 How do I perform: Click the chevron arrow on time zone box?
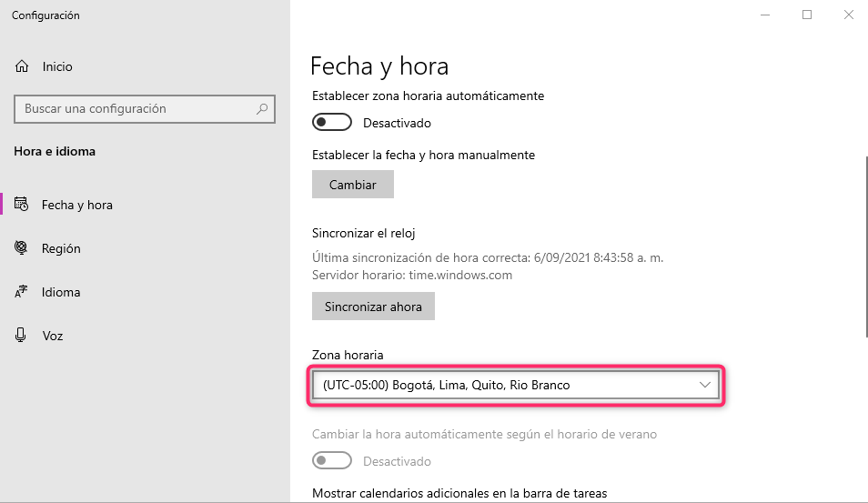tap(705, 386)
